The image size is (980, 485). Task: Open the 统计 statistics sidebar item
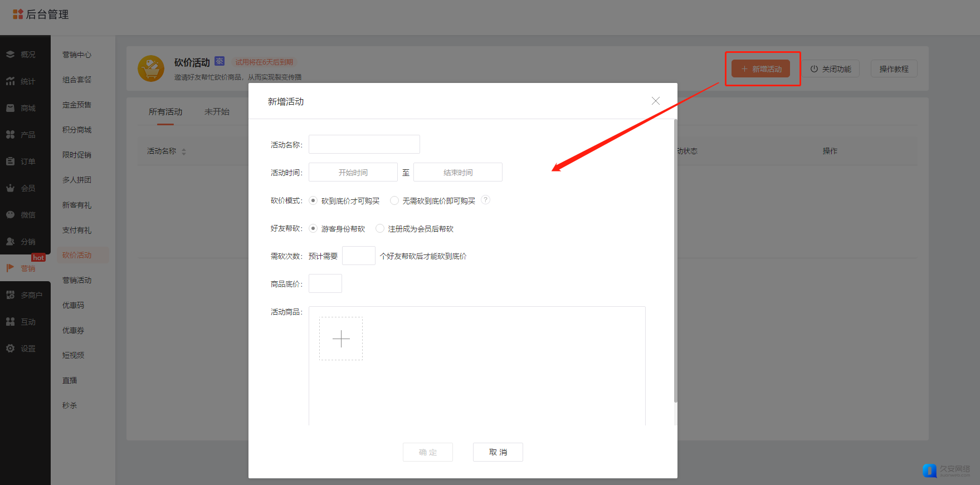[25, 81]
